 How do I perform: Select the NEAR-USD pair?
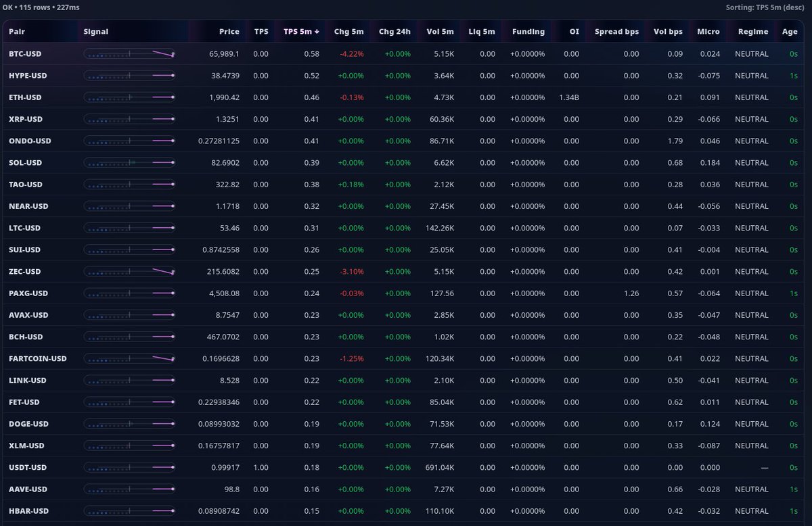click(x=27, y=206)
